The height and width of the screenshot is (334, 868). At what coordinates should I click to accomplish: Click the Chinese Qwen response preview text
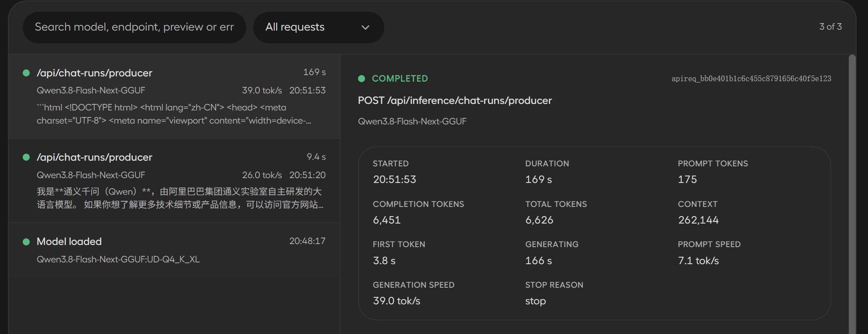tap(180, 198)
